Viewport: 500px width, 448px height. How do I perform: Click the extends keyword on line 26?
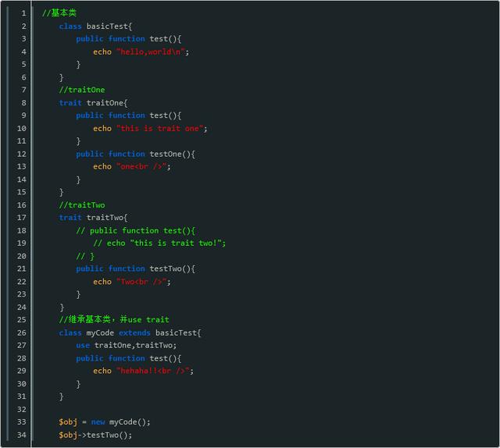[134, 332]
